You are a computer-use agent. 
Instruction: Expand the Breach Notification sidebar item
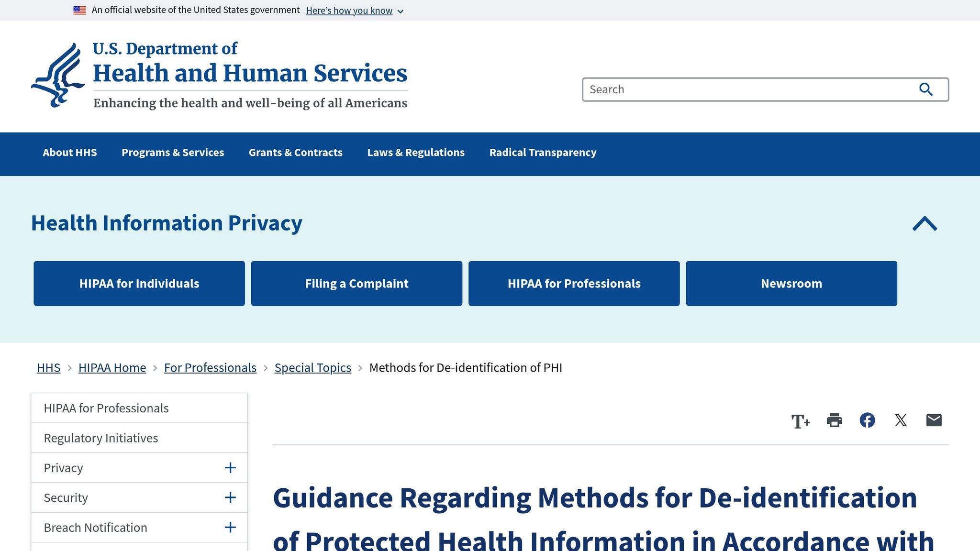pyautogui.click(x=230, y=528)
